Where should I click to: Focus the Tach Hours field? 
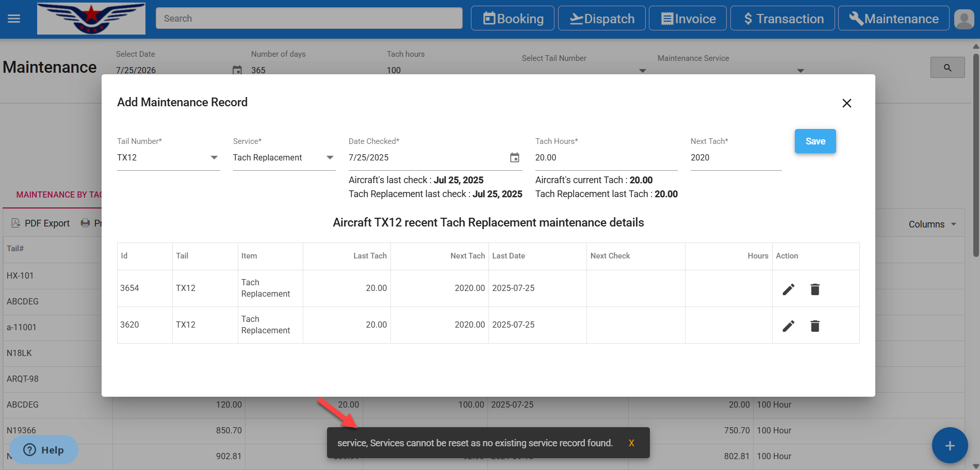606,158
